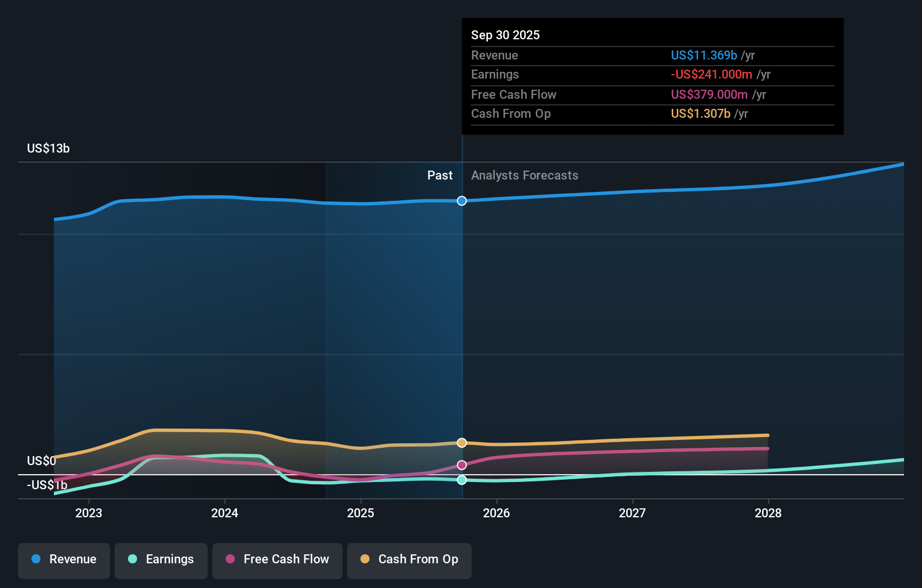Click the 2028 year tick label
The width and height of the screenshot is (922, 588).
(768, 513)
